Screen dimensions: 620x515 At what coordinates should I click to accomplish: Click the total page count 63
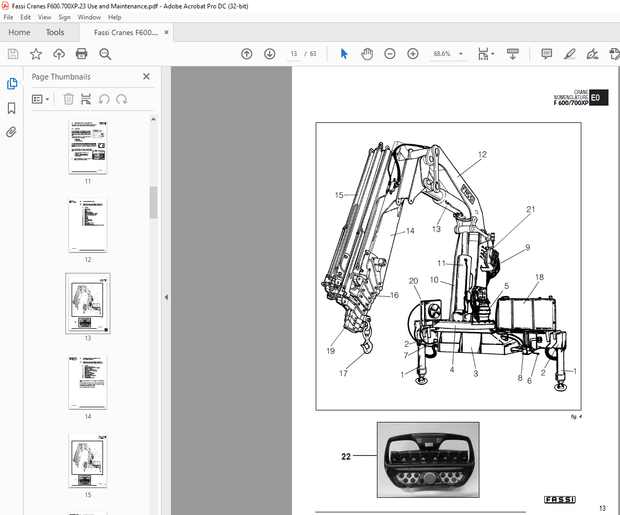[x=313, y=54]
